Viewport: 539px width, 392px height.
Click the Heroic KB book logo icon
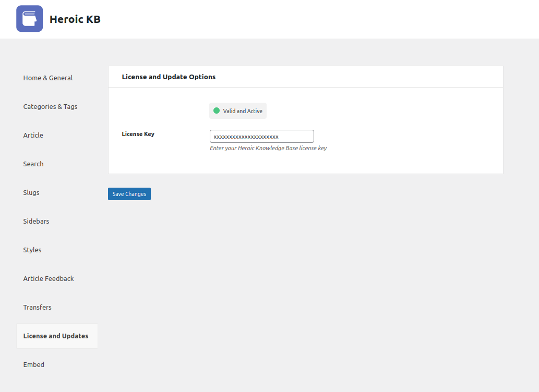point(29,18)
